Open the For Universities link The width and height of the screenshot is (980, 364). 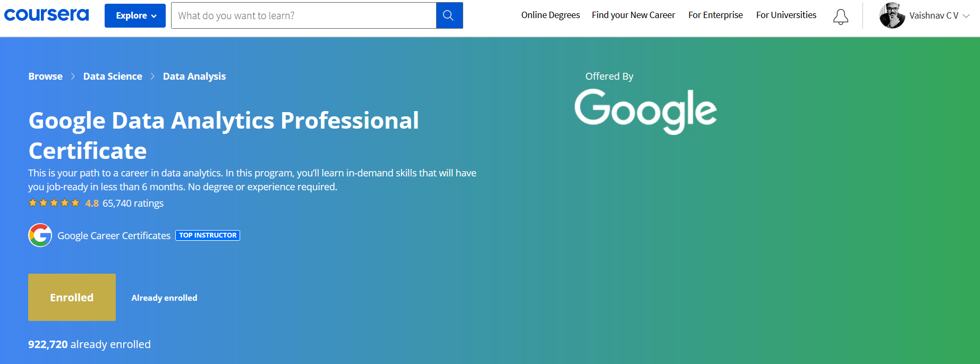click(x=786, y=15)
